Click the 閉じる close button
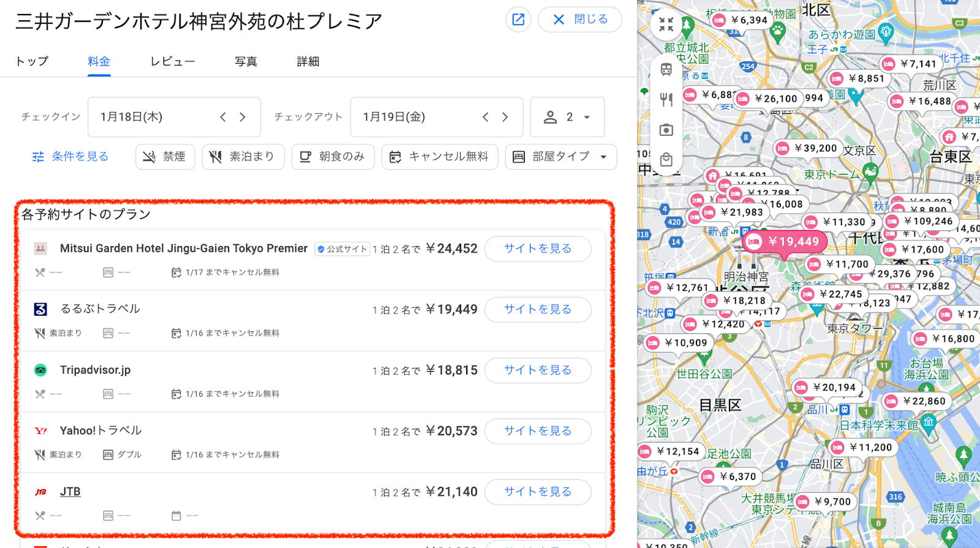The height and width of the screenshot is (548, 980). pyautogui.click(x=580, y=20)
